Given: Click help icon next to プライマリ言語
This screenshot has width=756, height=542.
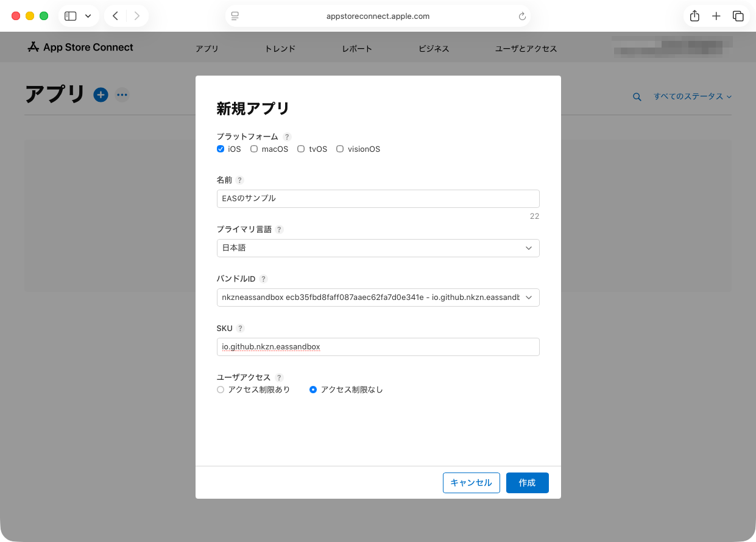Looking at the screenshot, I should [x=279, y=229].
